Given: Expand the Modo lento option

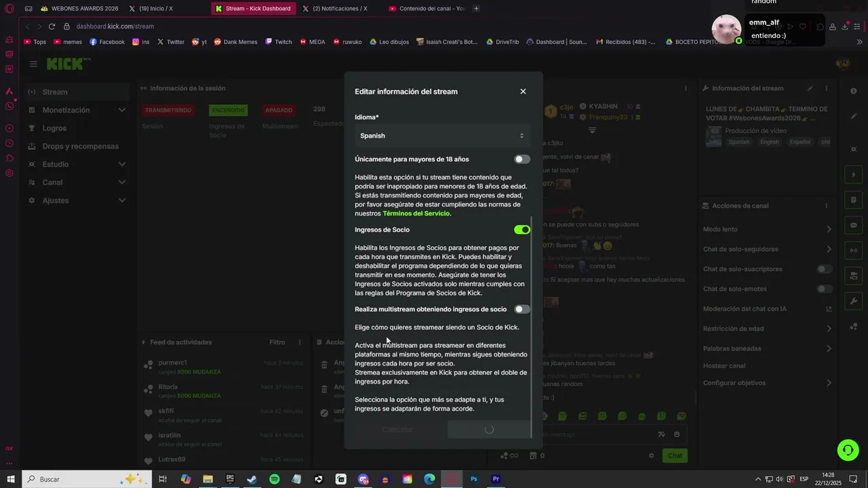Looking at the screenshot, I should pos(766,229).
